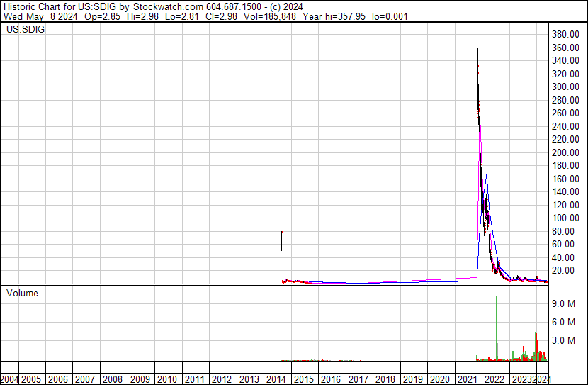588x385 pixels.
Task: Click the 2016 year label
Action: coord(331,379)
